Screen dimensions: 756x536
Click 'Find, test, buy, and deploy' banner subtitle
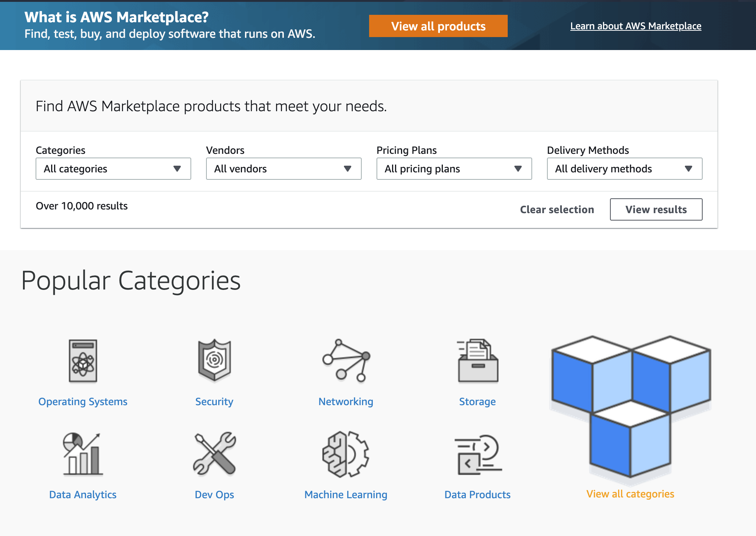point(170,34)
